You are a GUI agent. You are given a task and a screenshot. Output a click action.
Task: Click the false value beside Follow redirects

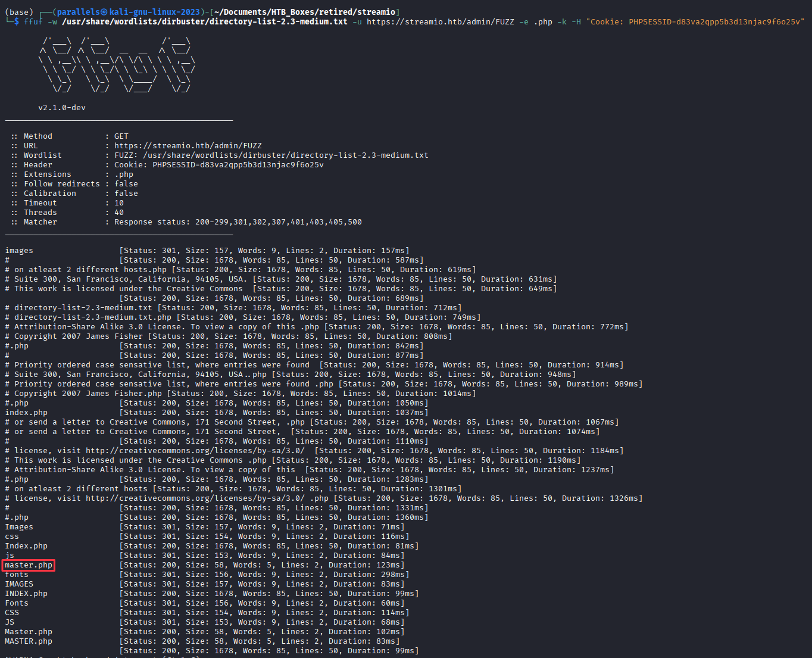click(x=126, y=184)
